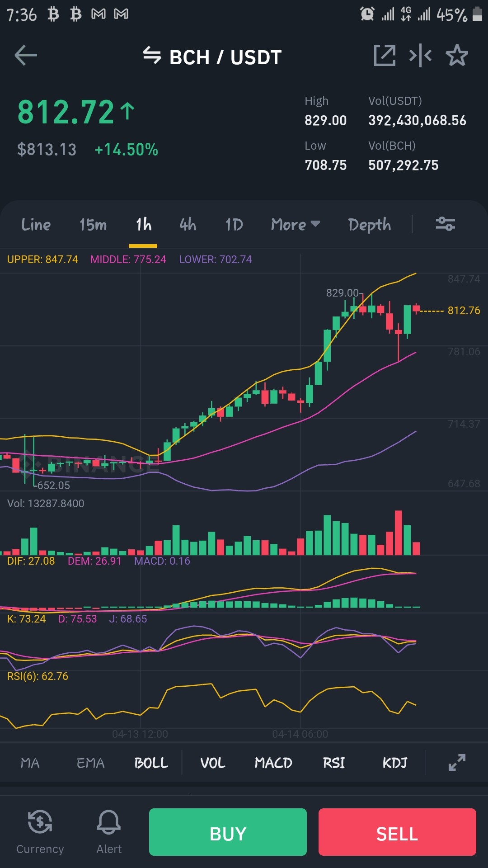Add BCH/USDT to favorites star

457,56
